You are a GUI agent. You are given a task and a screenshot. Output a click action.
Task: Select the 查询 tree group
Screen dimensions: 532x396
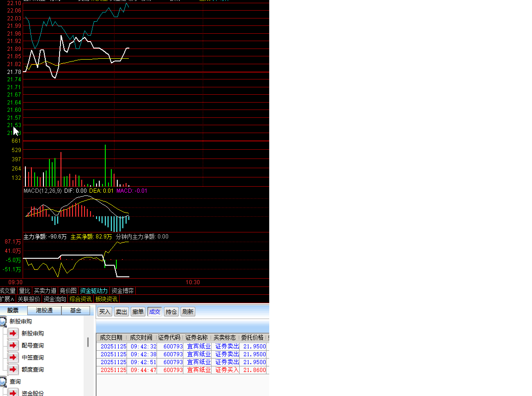[15, 382]
